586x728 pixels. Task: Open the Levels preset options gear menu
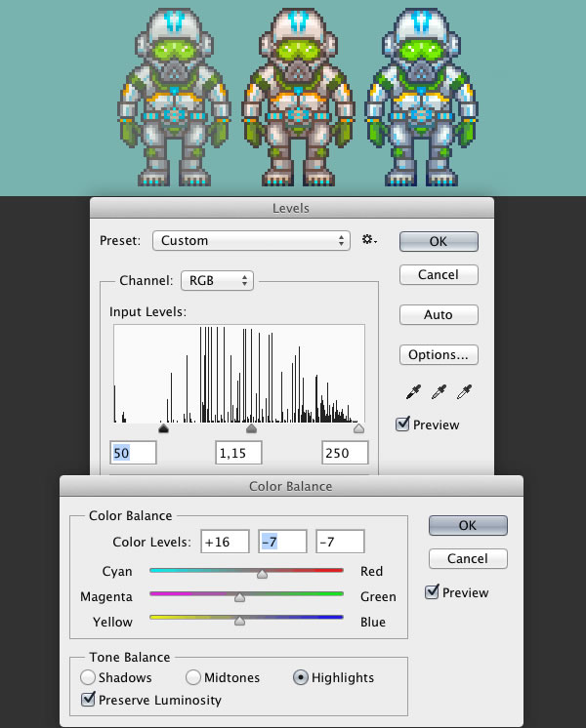[x=369, y=239]
